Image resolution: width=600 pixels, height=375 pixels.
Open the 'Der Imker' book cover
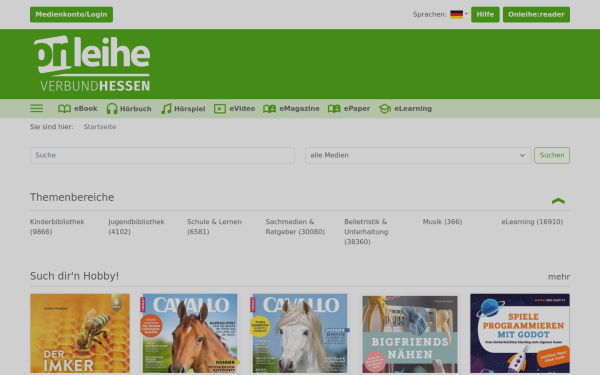click(x=80, y=334)
